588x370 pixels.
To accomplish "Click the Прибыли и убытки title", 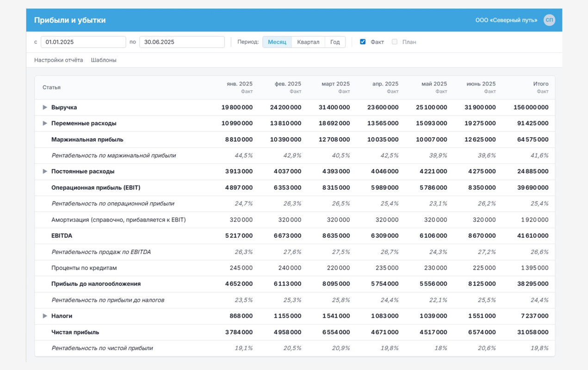I will (x=70, y=20).
